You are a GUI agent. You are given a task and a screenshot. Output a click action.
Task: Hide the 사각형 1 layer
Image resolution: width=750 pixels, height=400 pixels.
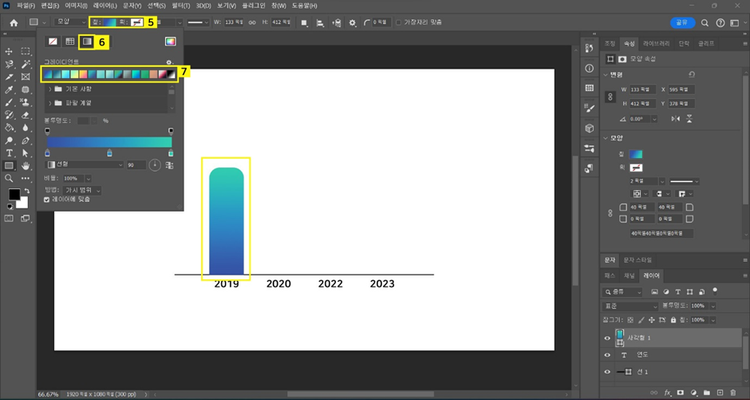click(607, 338)
